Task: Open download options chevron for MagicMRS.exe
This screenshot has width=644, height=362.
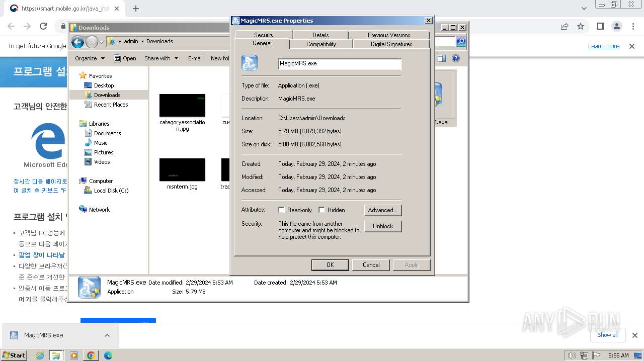Action: point(107,335)
